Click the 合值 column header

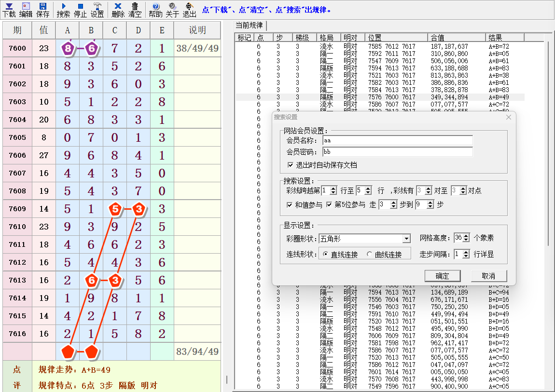457,38
